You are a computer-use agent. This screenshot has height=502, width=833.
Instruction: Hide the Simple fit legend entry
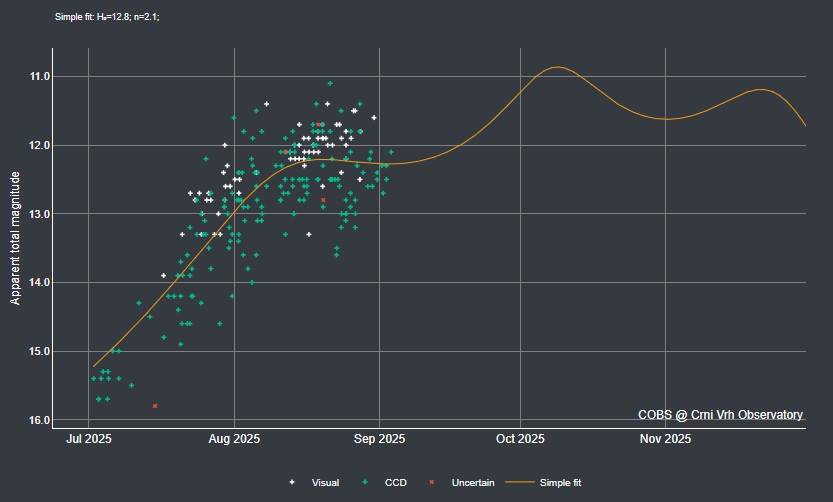pyautogui.click(x=543, y=482)
